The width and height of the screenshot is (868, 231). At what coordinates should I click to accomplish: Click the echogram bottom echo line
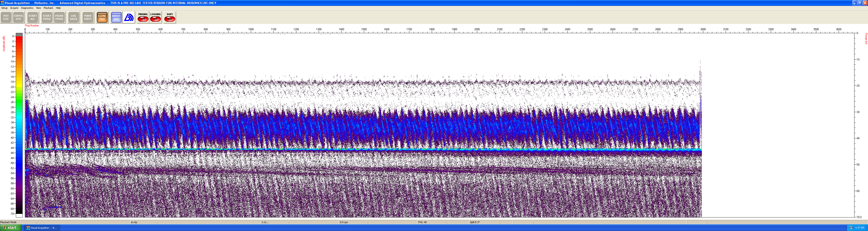pos(363,149)
